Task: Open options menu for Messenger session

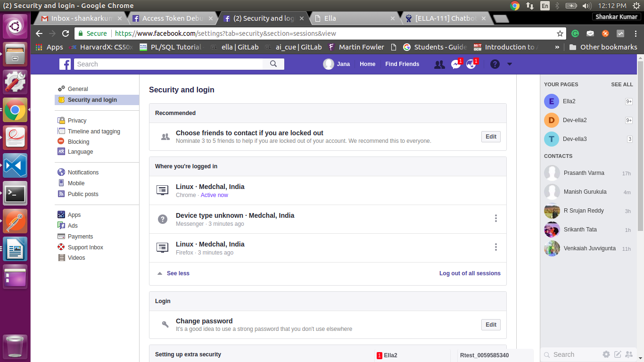Action: (495, 218)
